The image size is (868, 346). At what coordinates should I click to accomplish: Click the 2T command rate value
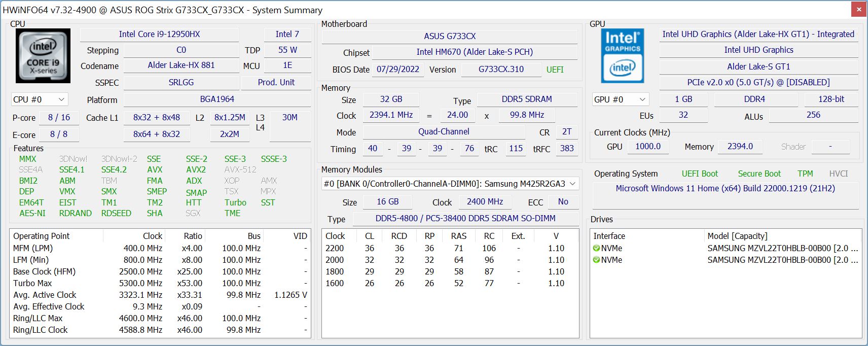tap(567, 132)
